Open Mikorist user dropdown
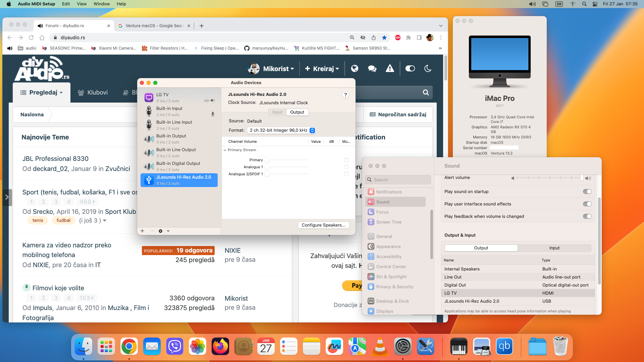Image resolution: width=644 pixels, height=362 pixels. (x=271, y=68)
